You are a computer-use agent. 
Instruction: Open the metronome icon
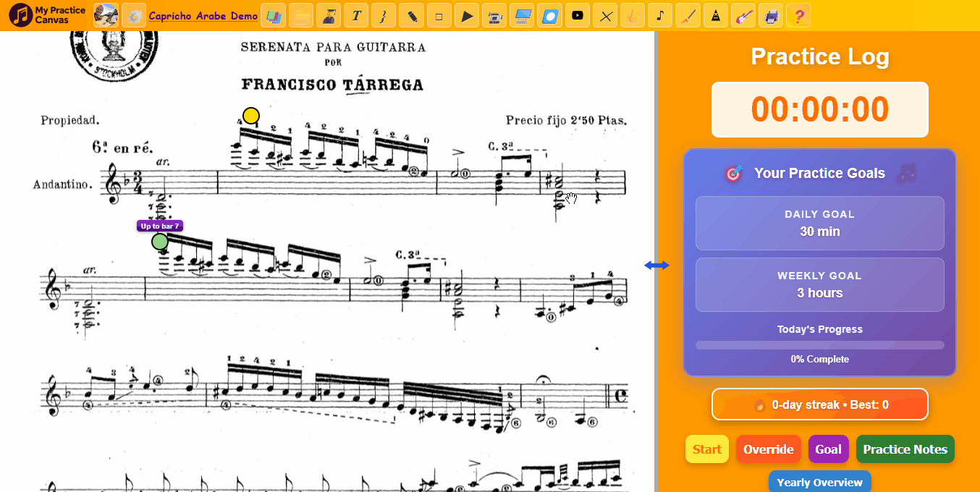pos(715,15)
